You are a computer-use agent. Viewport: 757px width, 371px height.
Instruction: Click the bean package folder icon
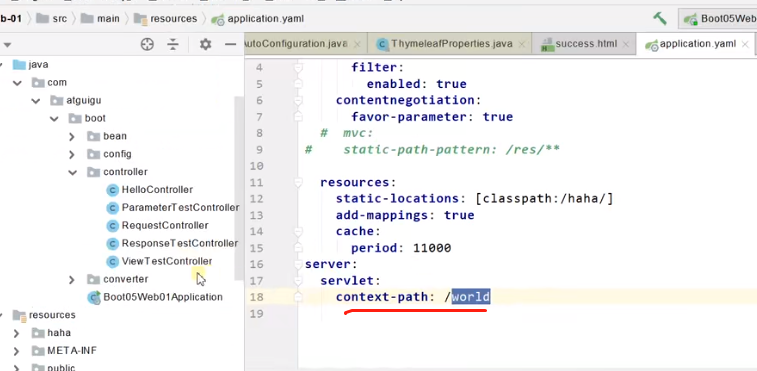coord(93,136)
